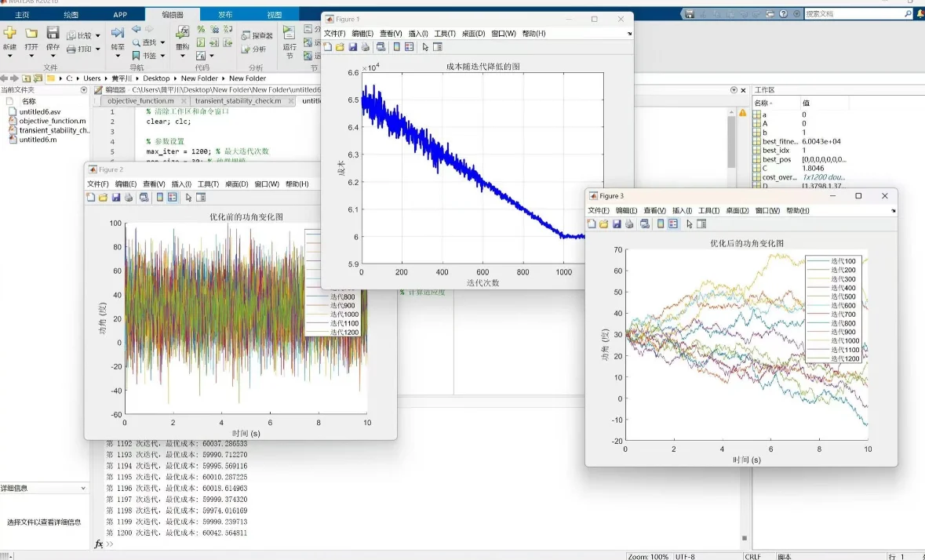Select untitled6.m in current folder list
925x560 pixels.
[38, 140]
